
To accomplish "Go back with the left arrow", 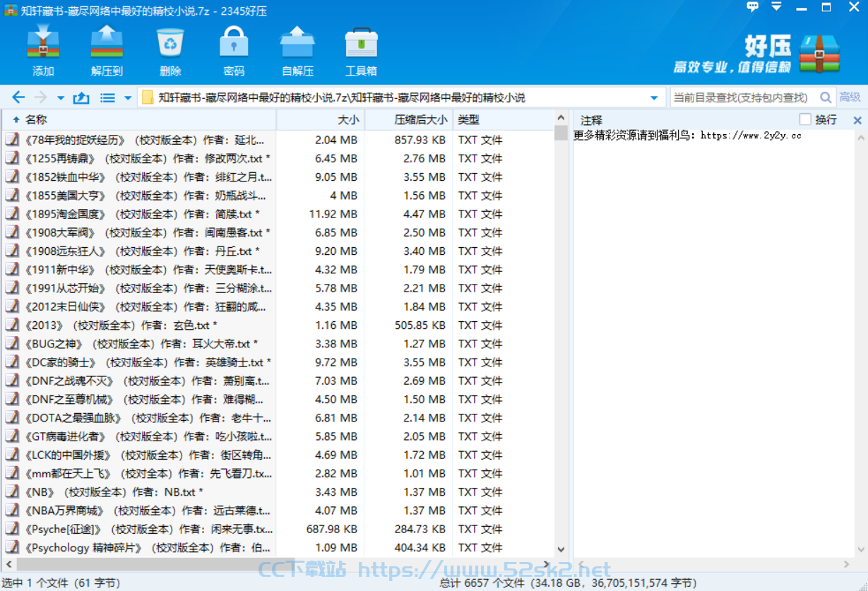I will click(x=18, y=97).
